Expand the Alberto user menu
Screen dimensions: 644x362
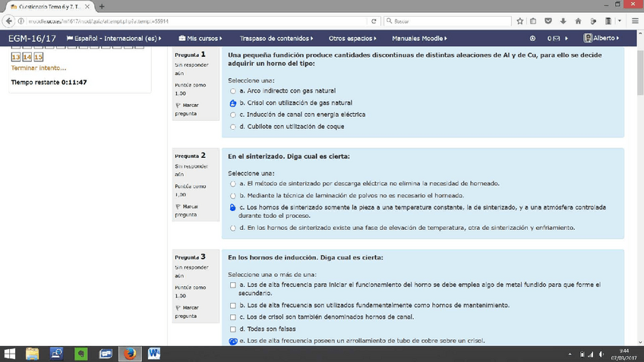pos(600,38)
